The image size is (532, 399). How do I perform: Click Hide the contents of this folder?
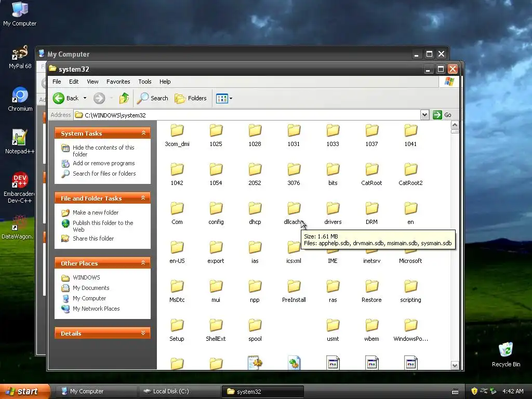(103, 151)
